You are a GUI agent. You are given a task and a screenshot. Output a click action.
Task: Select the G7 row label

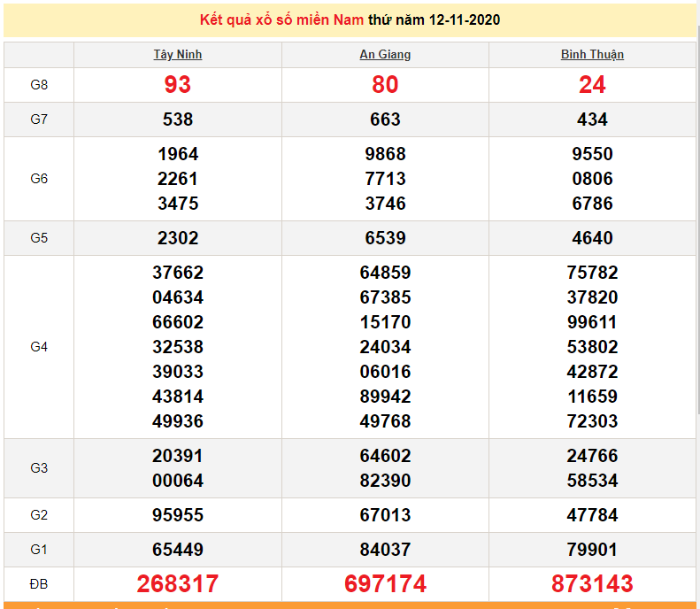(39, 119)
